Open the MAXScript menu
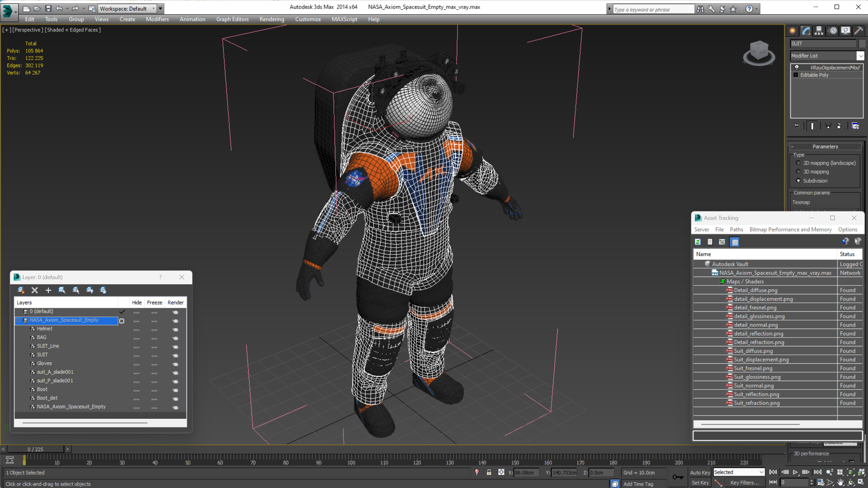 344,19
